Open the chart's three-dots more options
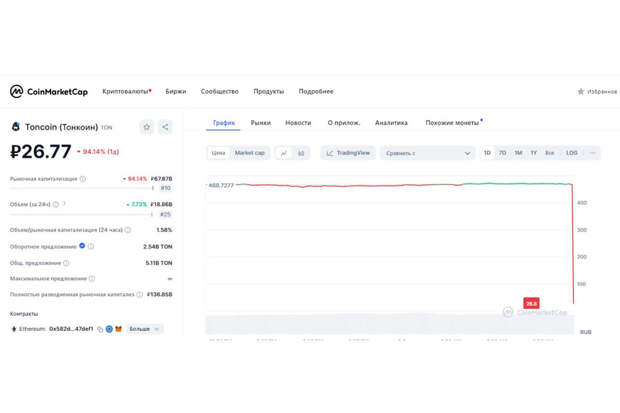The image size is (620, 413). click(x=592, y=153)
